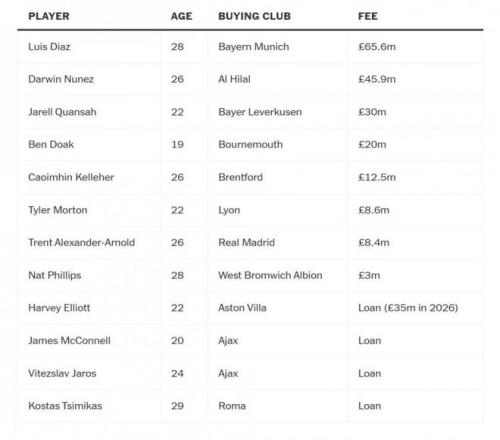
Task: Click the Bayer Leverkusen club cell
Action: 260,112
